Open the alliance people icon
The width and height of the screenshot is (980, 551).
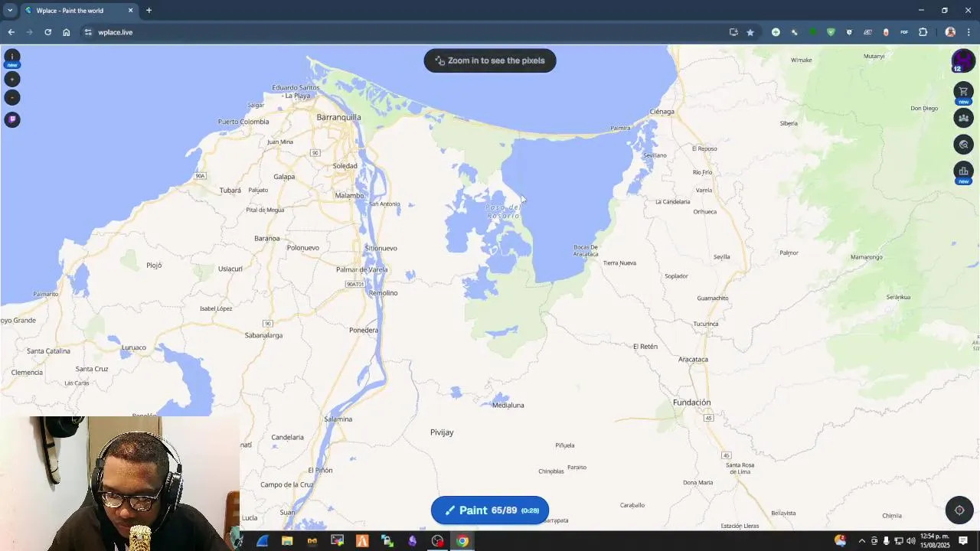963,118
